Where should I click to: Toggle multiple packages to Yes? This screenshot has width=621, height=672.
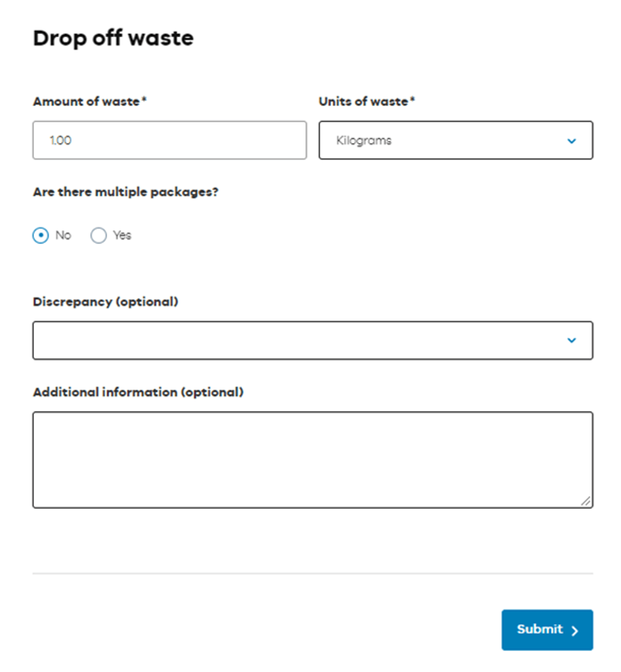[x=98, y=235]
